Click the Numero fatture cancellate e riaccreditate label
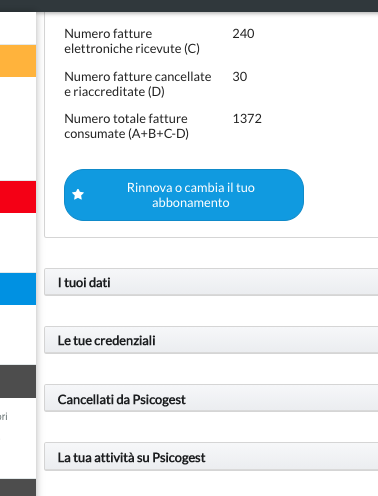Screen dimensions: 378x496 (x=138, y=84)
